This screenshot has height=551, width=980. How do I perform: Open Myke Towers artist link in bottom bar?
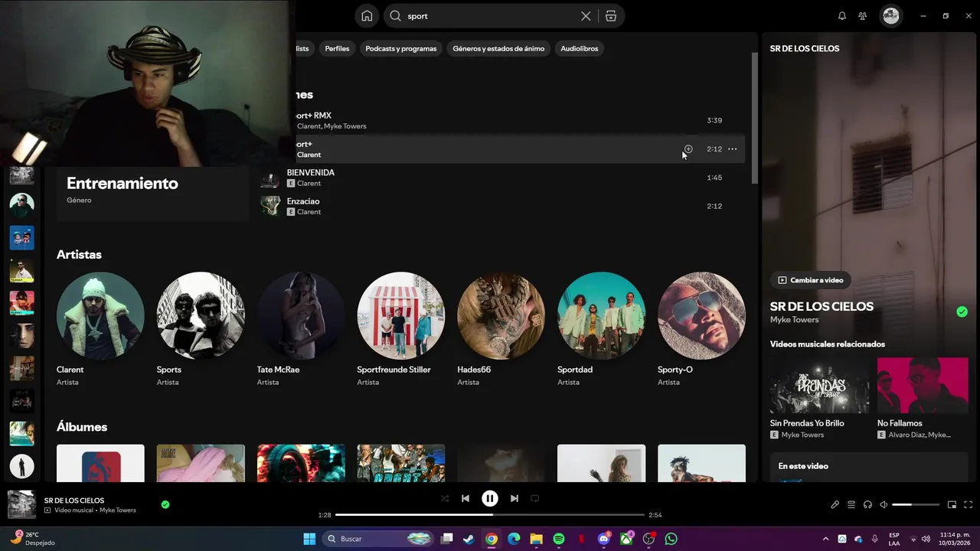(118, 510)
